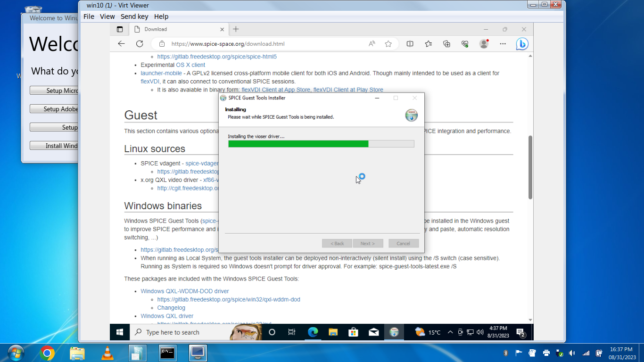Open Windows QXL-WDDM-DOD driver link
The image size is (644, 362).
pos(185,291)
